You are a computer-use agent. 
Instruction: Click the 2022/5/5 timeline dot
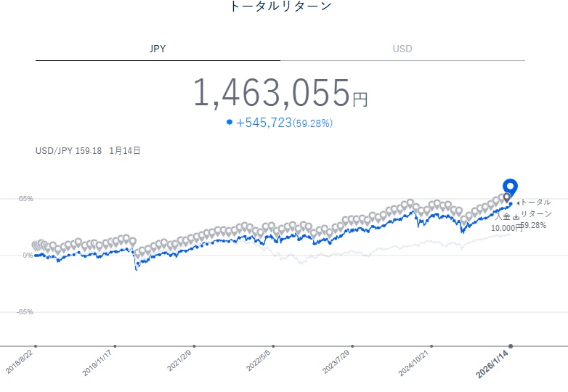pos(273,346)
